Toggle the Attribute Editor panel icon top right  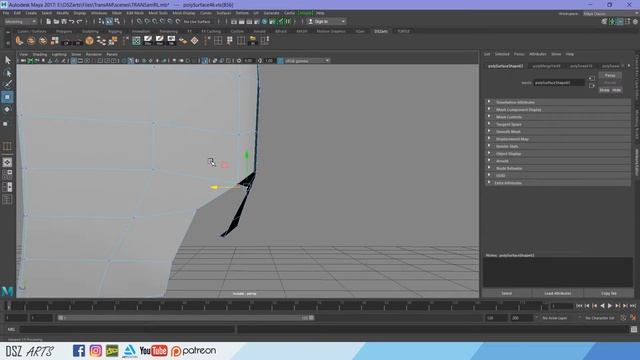pyautogui.click(x=620, y=22)
